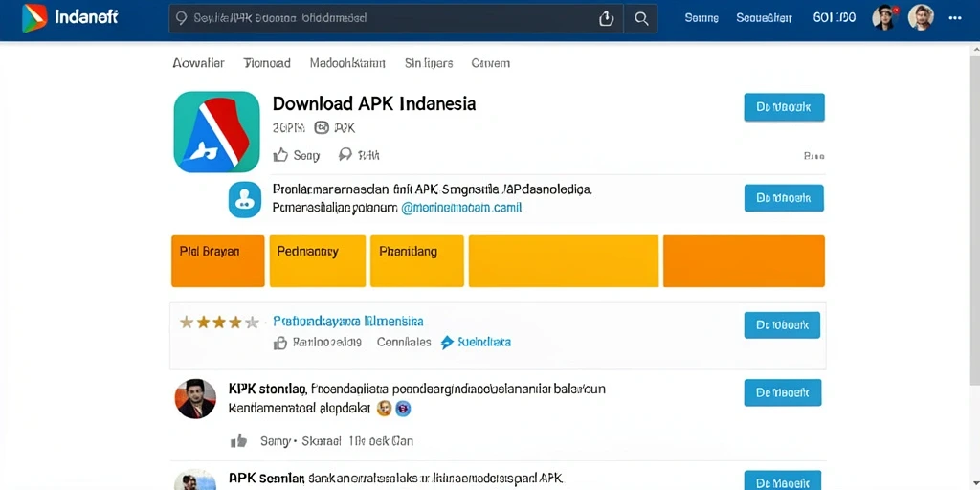980x490 pixels.
Task: Switch to the Madoohkataan tab
Action: pyautogui.click(x=347, y=63)
